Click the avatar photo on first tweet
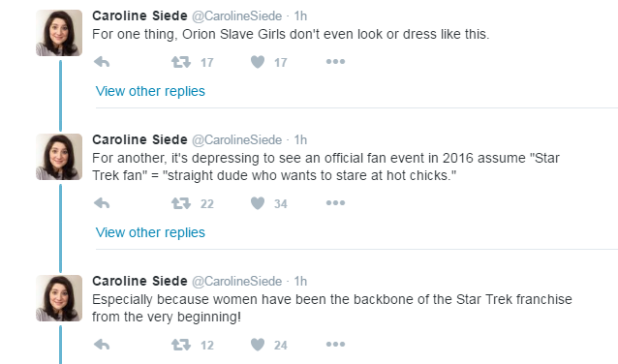The width and height of the screenshot is (618, 364). [59, 33]
